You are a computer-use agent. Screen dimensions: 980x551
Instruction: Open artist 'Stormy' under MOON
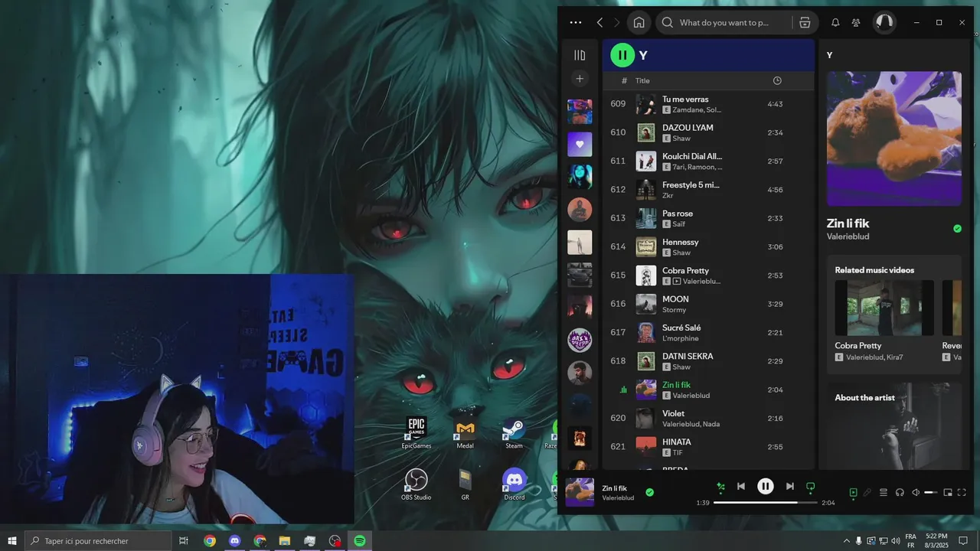tap(674, 310)
